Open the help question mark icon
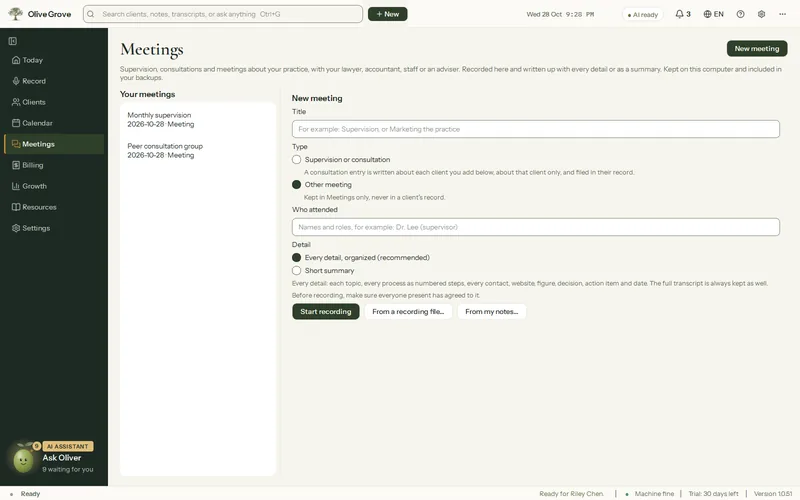800x500 pixels. pos(740,14)
